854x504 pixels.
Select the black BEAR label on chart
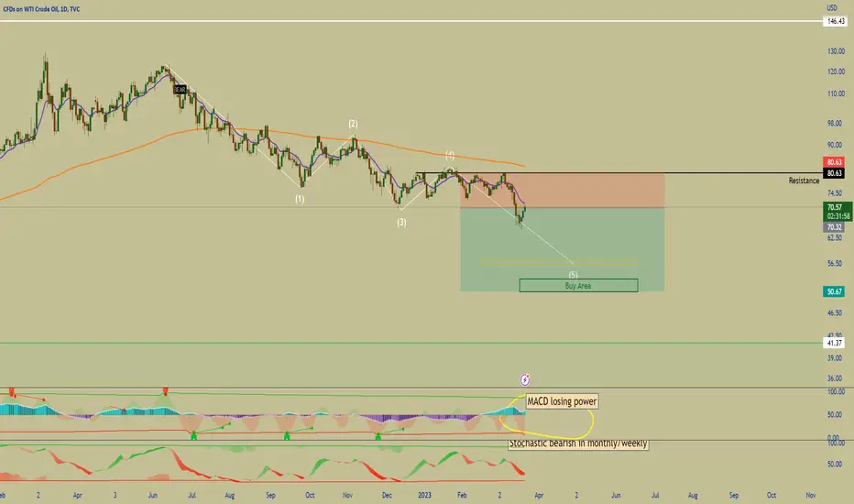coord(180,89)
